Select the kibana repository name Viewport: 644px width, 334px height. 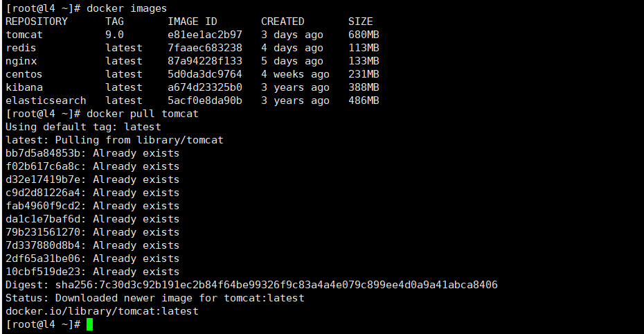pos(24,87)
